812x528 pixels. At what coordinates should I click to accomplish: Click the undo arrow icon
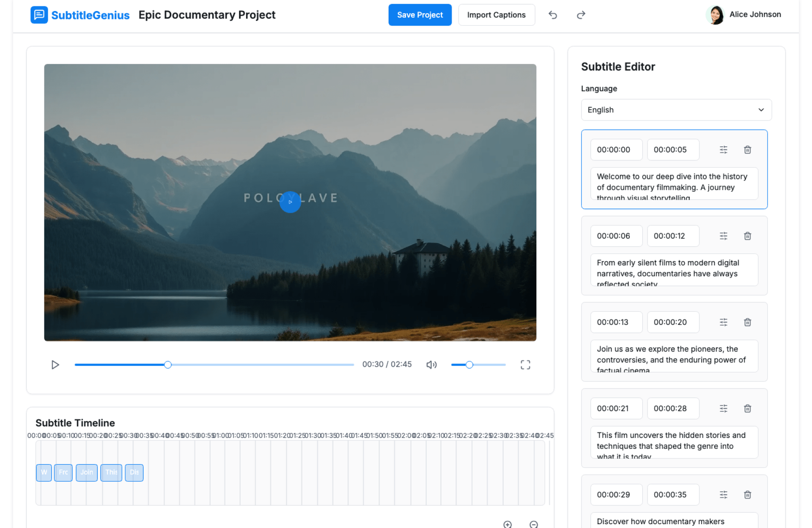[x=552, y=15]
